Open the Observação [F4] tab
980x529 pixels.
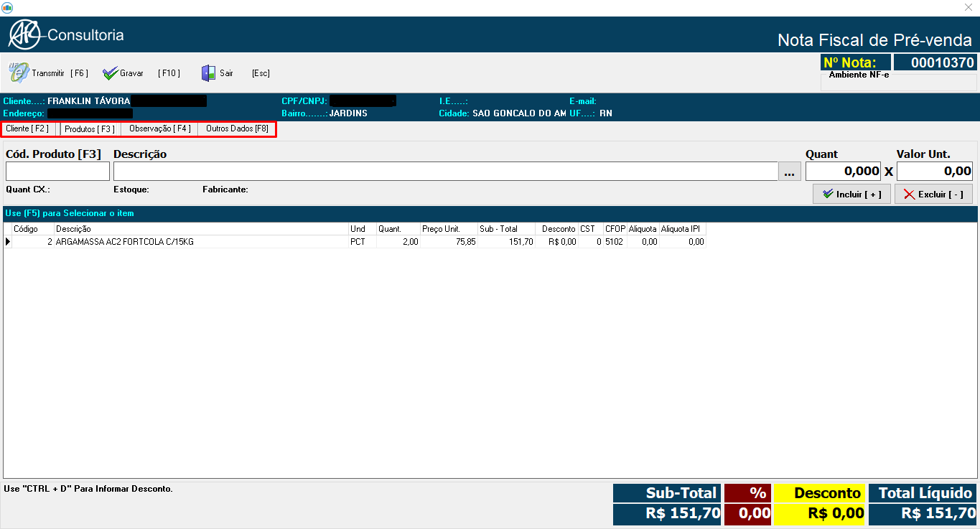[x=159, y=128]
